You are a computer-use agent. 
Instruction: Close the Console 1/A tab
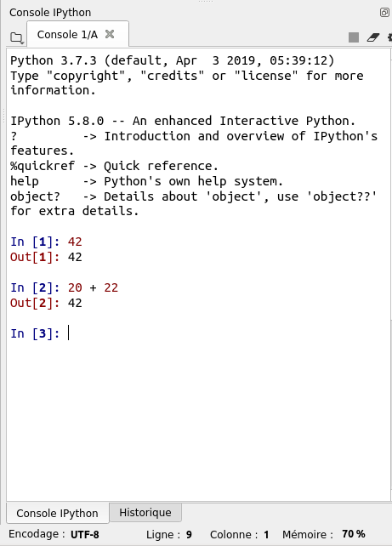(x=110, y=34)
